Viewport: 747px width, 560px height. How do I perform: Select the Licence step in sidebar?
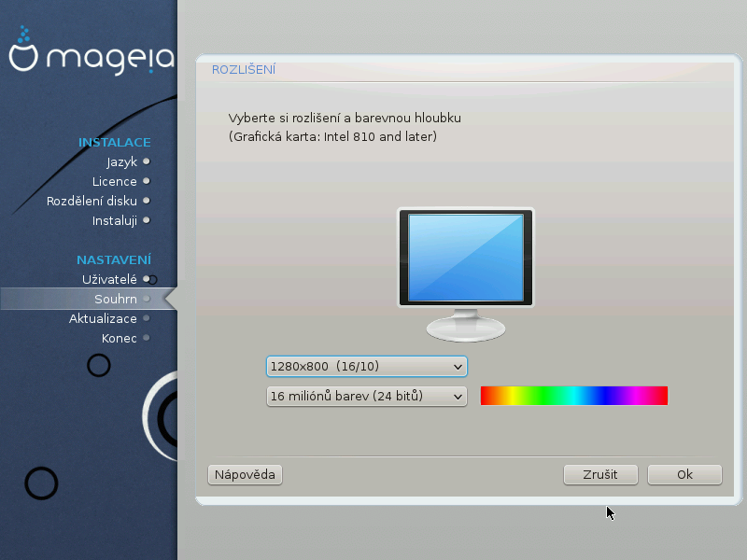115,181
